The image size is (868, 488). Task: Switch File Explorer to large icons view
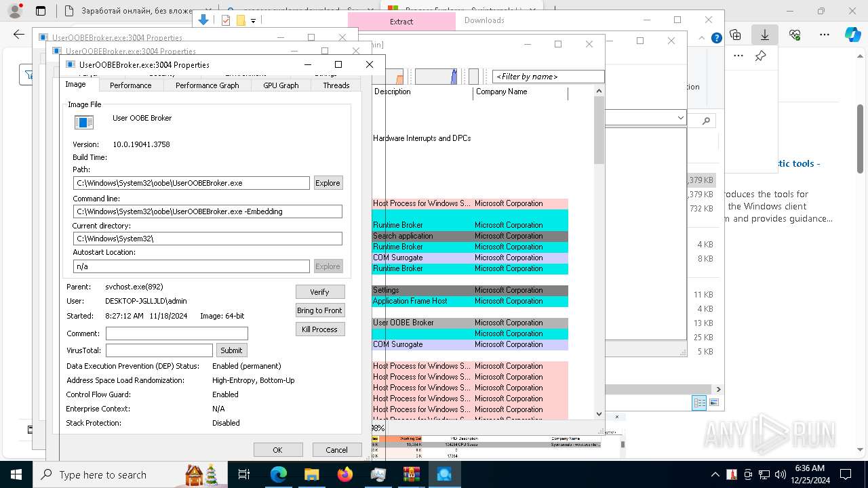713,403
